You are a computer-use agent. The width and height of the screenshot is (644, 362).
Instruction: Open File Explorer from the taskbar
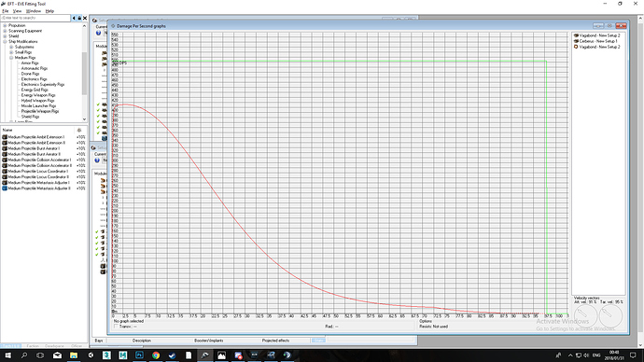tap(74, 355)
